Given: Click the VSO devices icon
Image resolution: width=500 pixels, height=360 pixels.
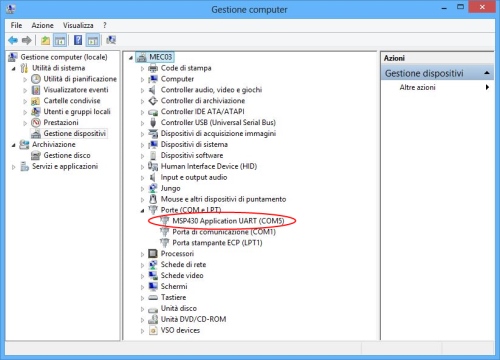Looking at the screenshot, I should tap(153, 330).
